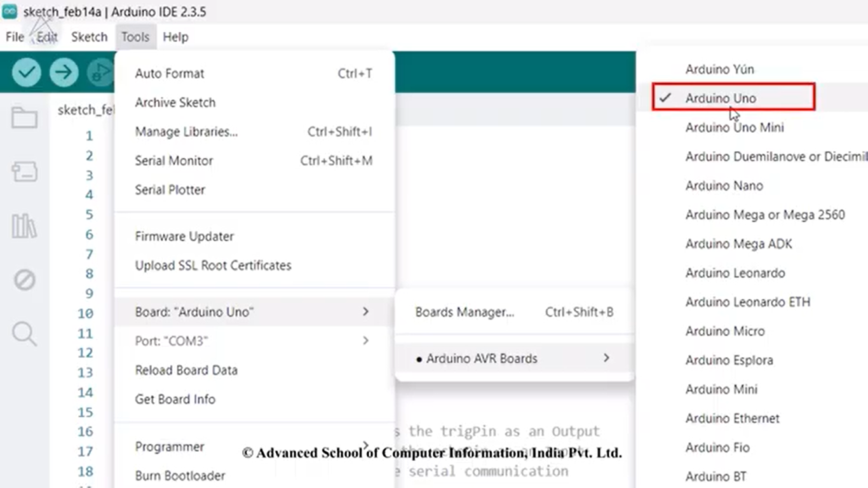Launch the Serial Plotter
This screenshot has width=868, height=488.
254,190
